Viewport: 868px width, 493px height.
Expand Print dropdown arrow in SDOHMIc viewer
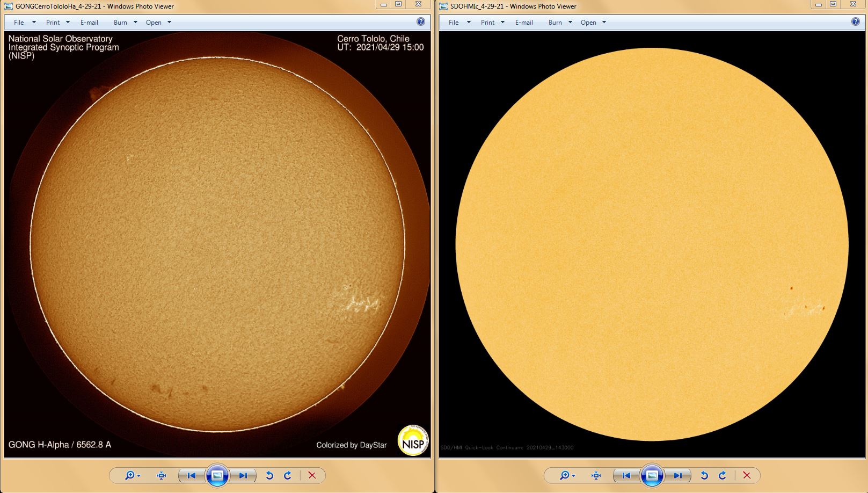[502, 23]
